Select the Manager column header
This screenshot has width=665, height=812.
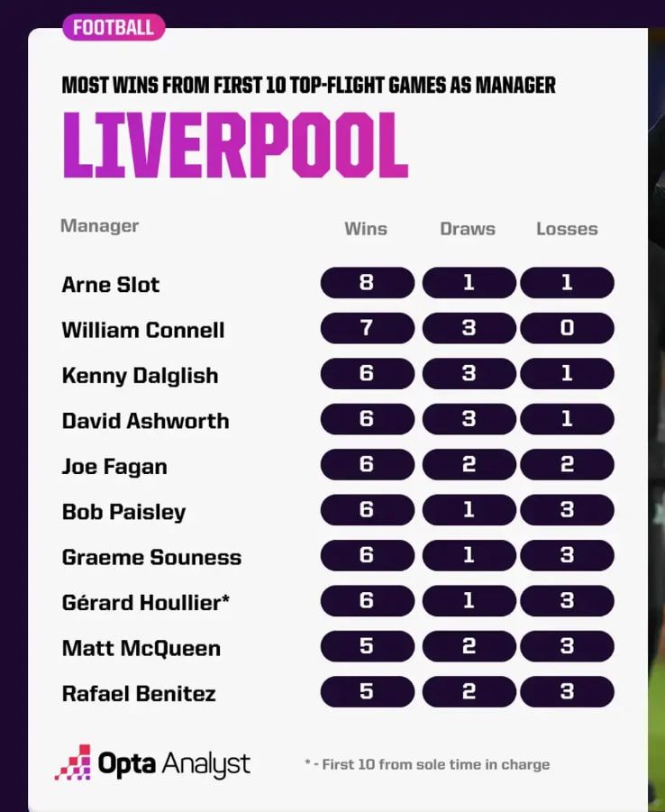99,226
